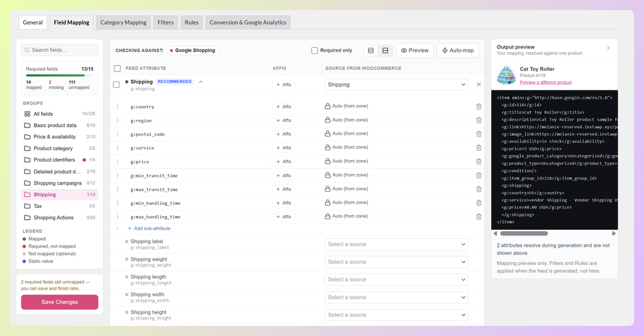Delete the g:price sub-attribute row
The height and width of the screenshot is (336, 644).
479,161
